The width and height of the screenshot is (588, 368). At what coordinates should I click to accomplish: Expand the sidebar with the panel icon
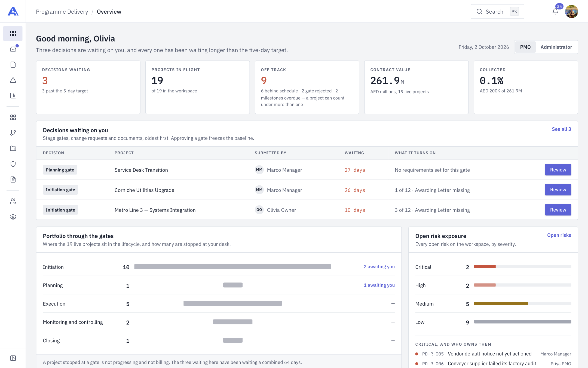pyautogui.click(x=13, y=358)
